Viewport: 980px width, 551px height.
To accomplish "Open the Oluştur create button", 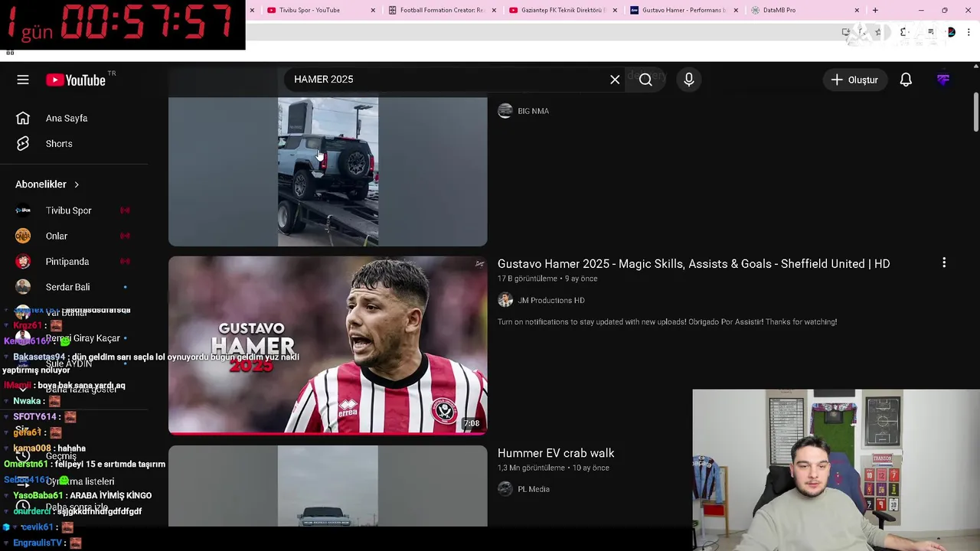I will 854,80.
